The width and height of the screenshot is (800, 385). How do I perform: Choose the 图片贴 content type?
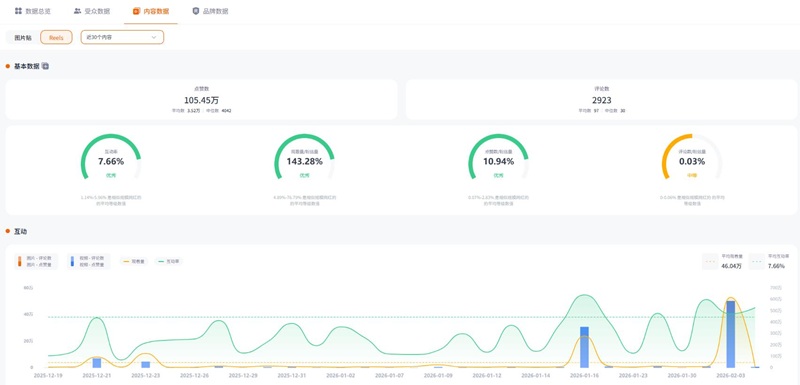pos(23,37)
